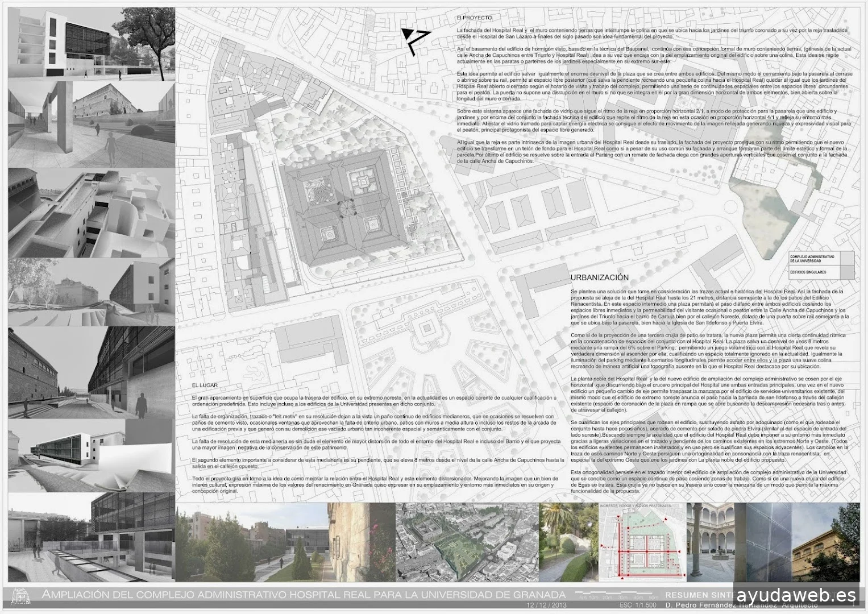
Task: Click the El PROYECTO section heading
Action: pyautogui.click(x=474, y=18)
